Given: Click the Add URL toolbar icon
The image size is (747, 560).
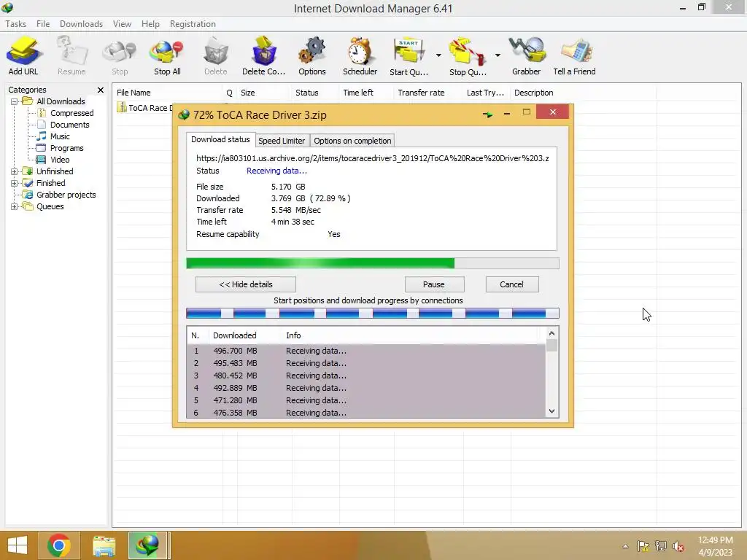Looking at the screenshot, I should tap(23, 56).
